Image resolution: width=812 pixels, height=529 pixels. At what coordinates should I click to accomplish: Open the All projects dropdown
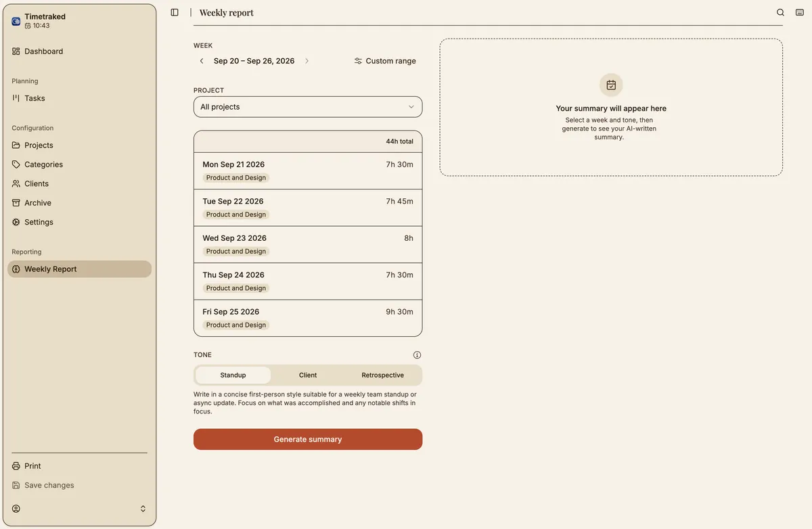[x=308, y=107]
